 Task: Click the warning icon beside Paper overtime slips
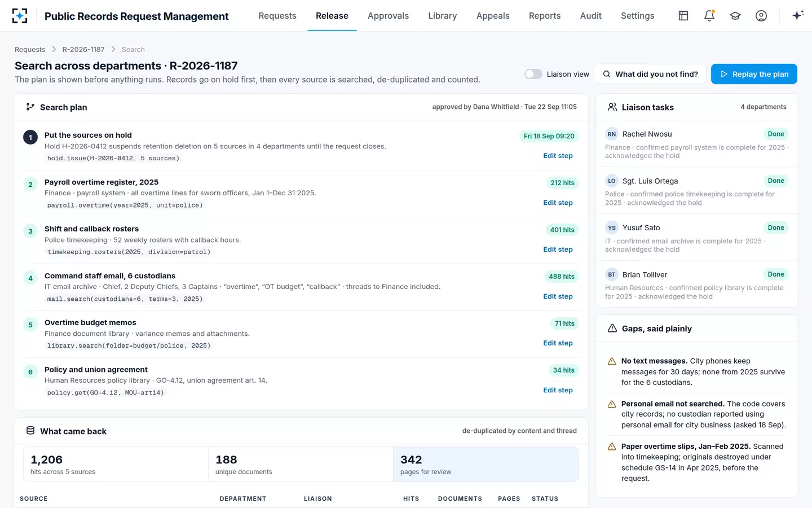(x=611, y=446)
